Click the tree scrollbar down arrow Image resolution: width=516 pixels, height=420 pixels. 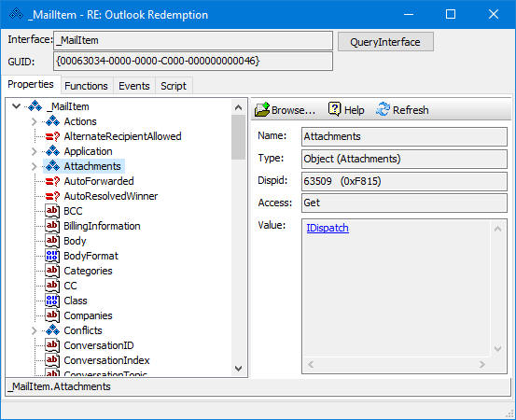pos(239,369)
